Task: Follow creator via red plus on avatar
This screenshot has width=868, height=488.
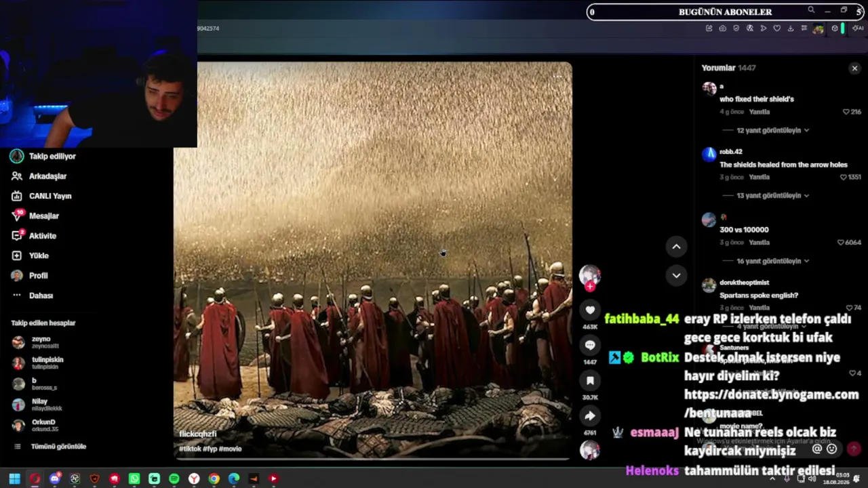Action: pyautogui.click(x=590, y=287)
